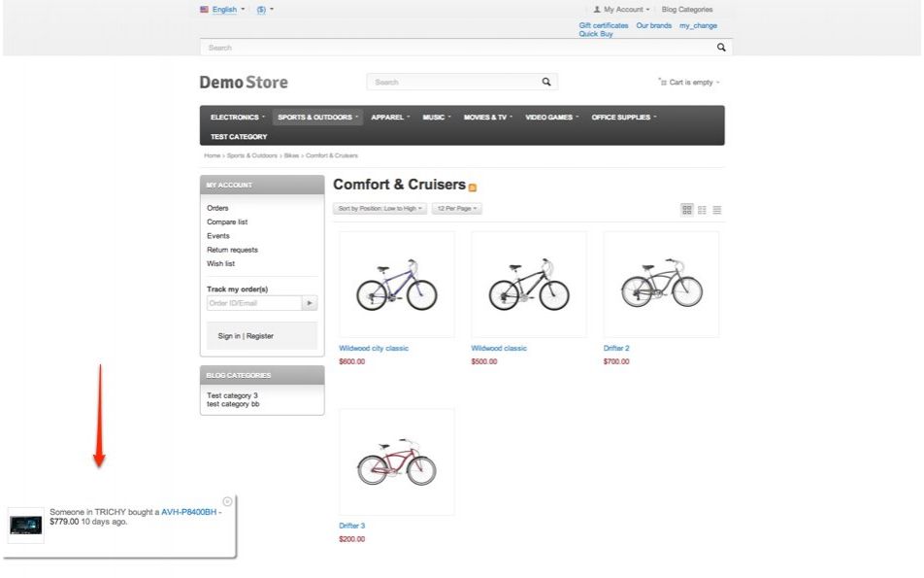Open Sort by Position dropdown

(x=379, y=209)
